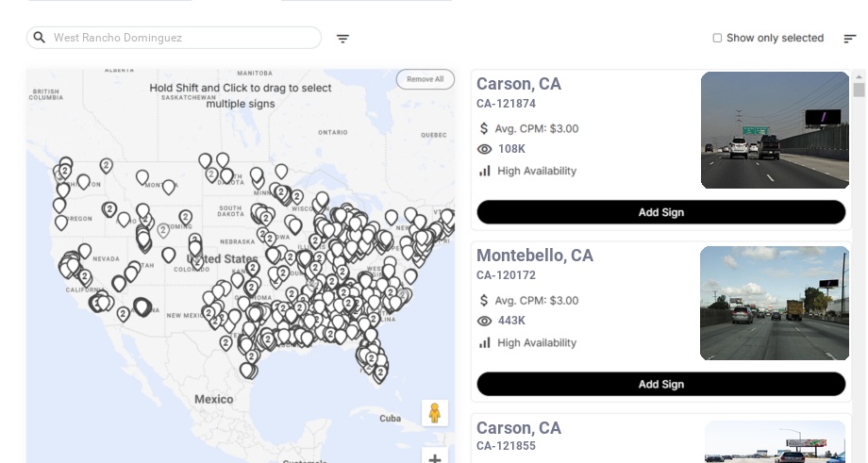Toggle the Show only selected checkbox

pyautogui.click(x=717, y=39)
